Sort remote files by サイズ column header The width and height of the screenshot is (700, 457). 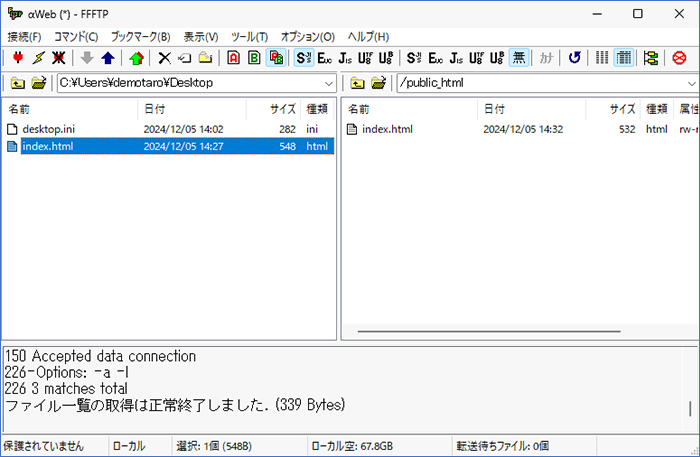622,108
